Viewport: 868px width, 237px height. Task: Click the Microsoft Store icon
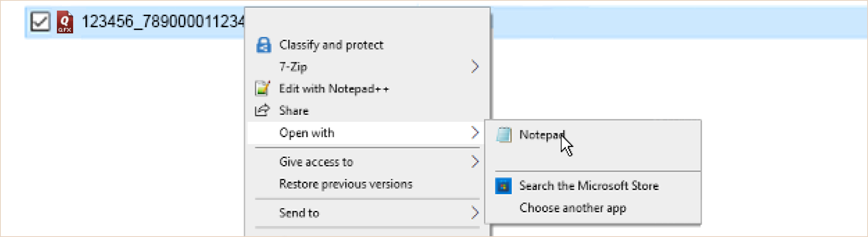(x=503, y=186)
